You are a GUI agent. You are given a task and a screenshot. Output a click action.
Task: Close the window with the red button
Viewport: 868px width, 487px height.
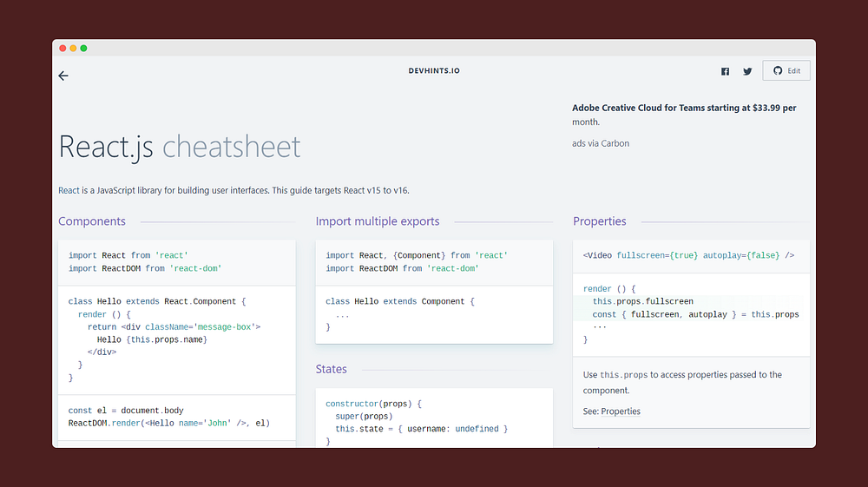[x=62, y=48]
